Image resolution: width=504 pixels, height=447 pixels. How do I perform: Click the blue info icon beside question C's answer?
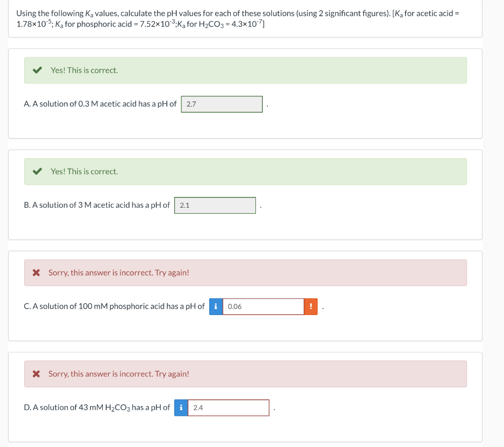(216, 306)
